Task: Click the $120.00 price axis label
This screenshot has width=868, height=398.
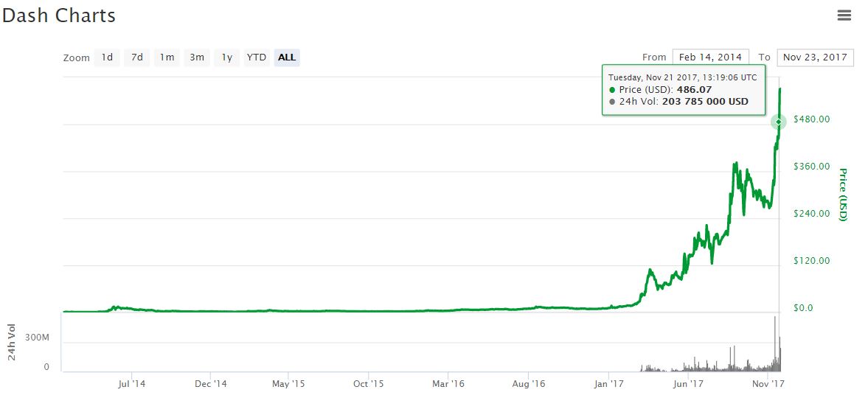Action: point(811,260)
